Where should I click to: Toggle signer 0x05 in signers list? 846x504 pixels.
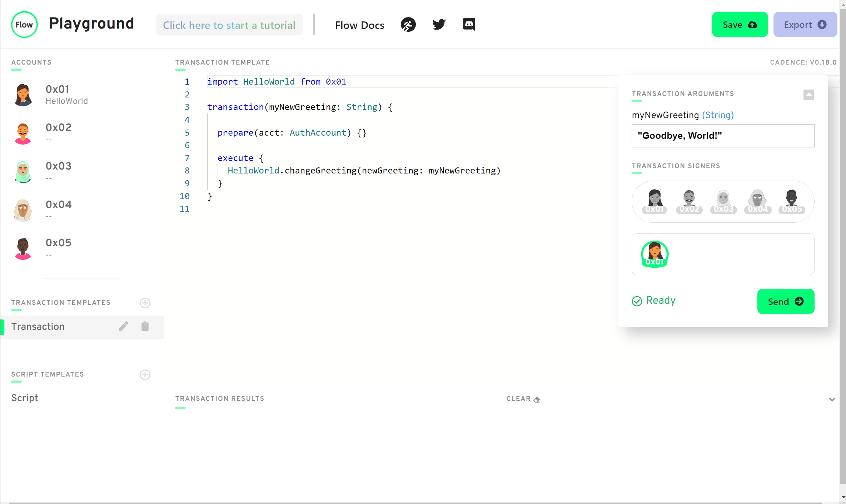tap(792, 201)
